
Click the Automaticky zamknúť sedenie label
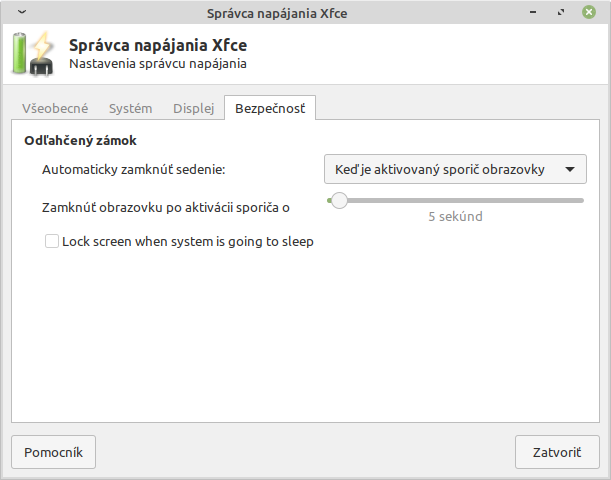[x=134, y=170]
